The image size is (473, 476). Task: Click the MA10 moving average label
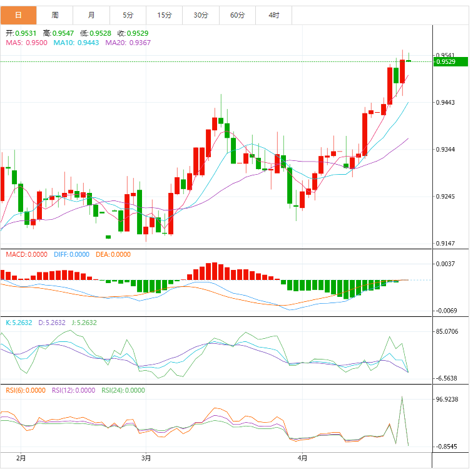coord(76,43)
